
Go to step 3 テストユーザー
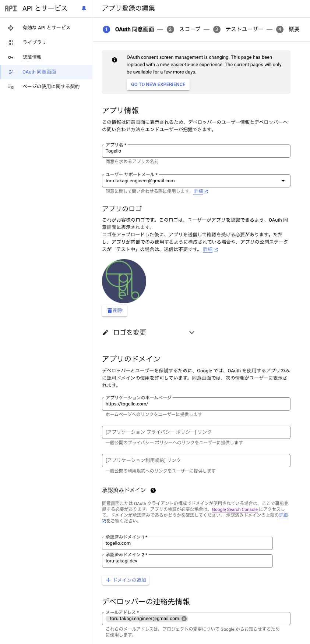(239, 29)
